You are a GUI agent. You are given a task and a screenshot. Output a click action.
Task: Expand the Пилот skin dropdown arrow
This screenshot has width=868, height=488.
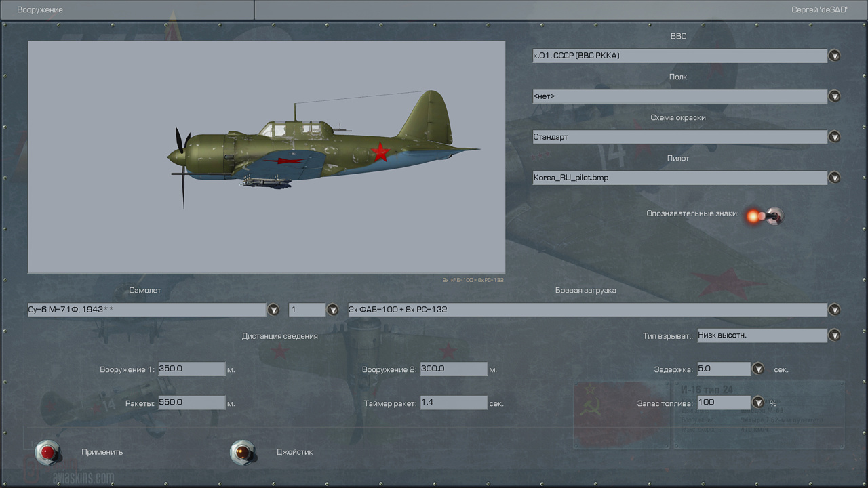pos(834,178)
